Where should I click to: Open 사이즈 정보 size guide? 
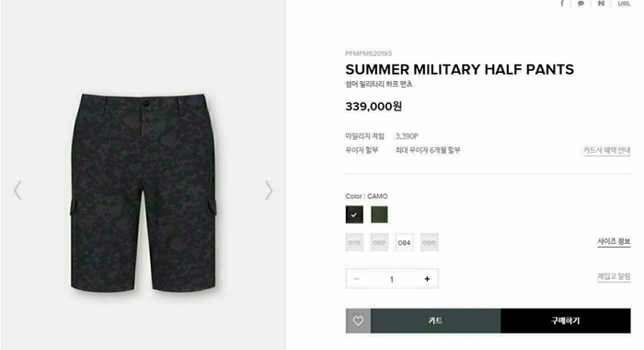pos(614,242)
